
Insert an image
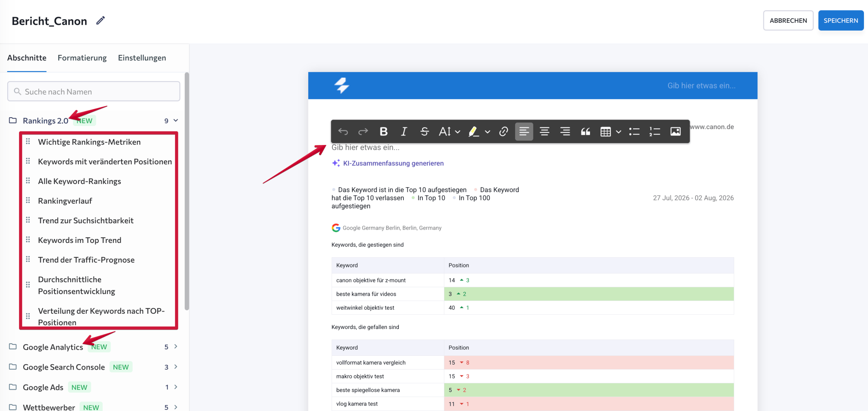tap(675, 131)
